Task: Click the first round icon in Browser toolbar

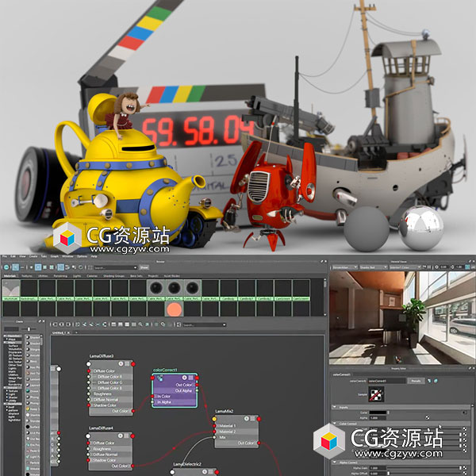Action: point(6,267)
